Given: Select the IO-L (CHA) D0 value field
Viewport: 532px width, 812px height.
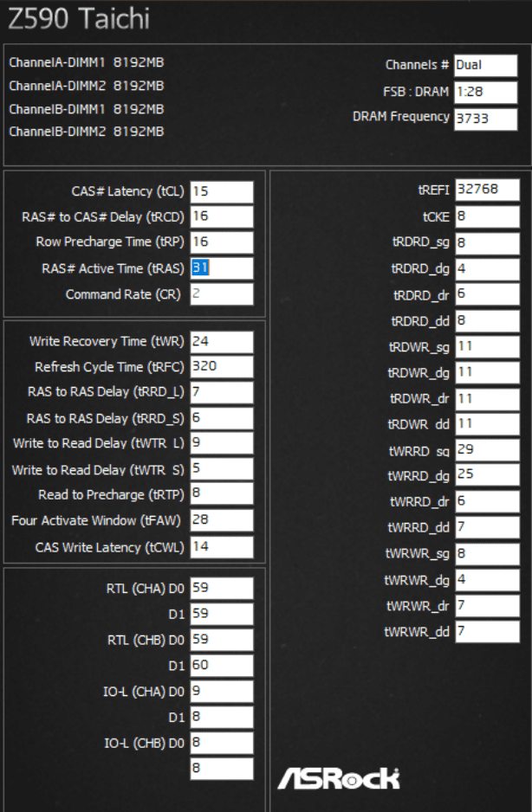Looking at the screenshot, I should pyautogui.click(x=222, y=692).
